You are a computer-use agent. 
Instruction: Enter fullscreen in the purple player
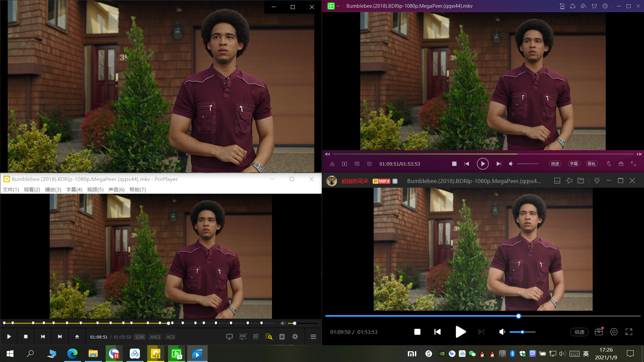(633, 164)
